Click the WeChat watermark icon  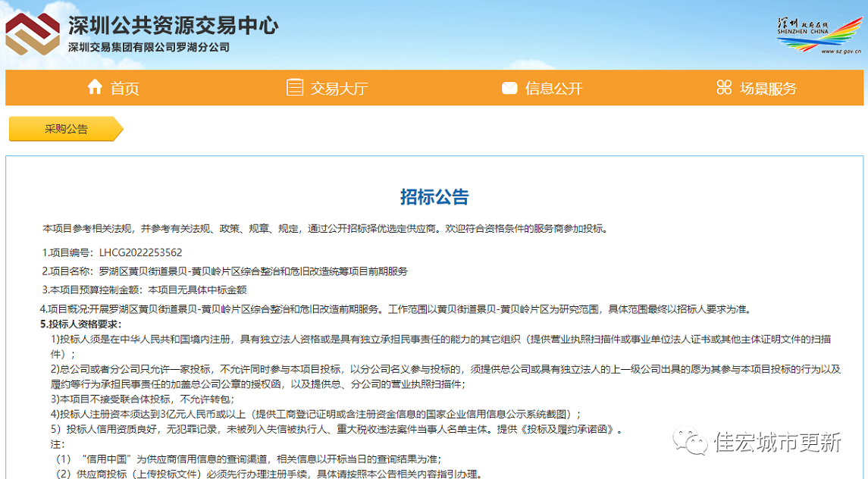coord(690,441)
